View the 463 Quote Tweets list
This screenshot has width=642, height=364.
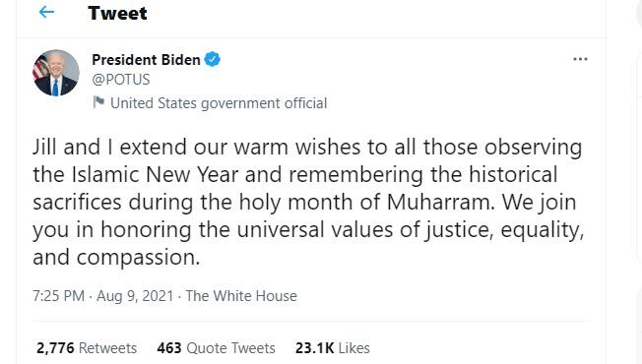(217, 348)
